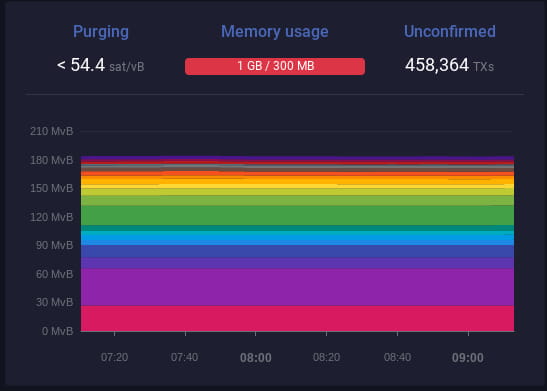Select the dark green chart band
Viewport: 547px width, 391px height.
(297, 216)
